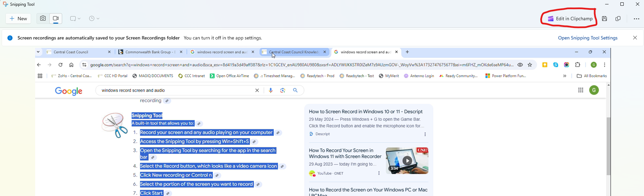Image resolution: width=644 pixels, height=196 pixels.
Task: Click link icon after Click Start step
Action: (168, 194)
